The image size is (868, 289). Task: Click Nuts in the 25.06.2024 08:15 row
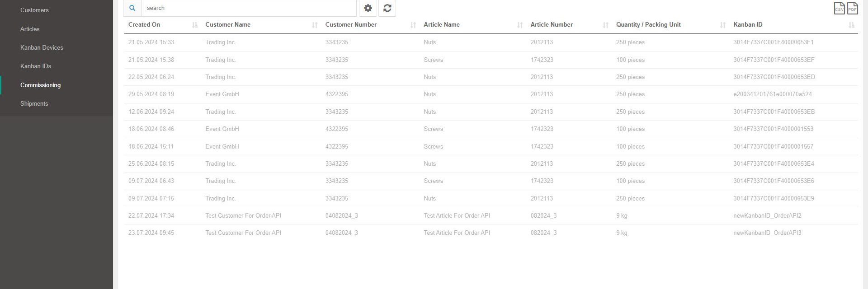429,163
